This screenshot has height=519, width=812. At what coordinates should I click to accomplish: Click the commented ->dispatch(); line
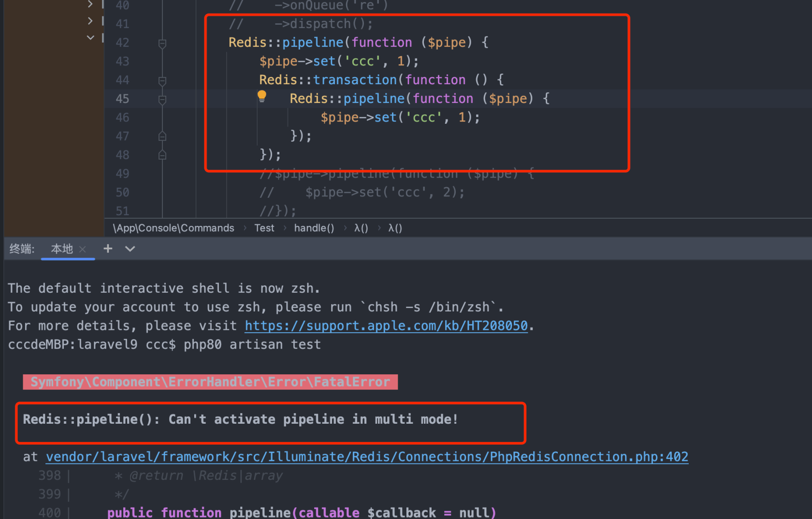301,24
